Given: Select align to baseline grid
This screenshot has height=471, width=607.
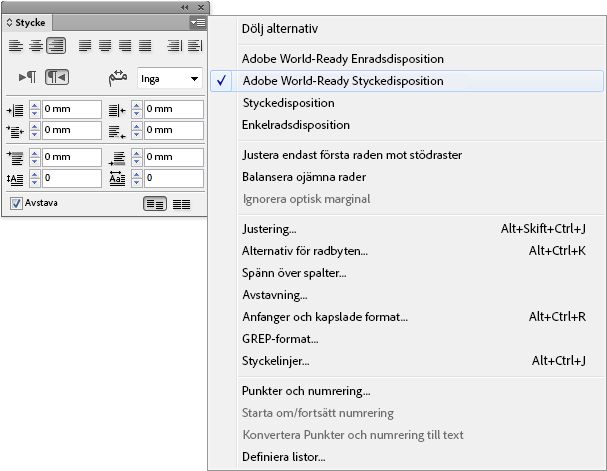Looking at the screenshot, I should 182,204.
